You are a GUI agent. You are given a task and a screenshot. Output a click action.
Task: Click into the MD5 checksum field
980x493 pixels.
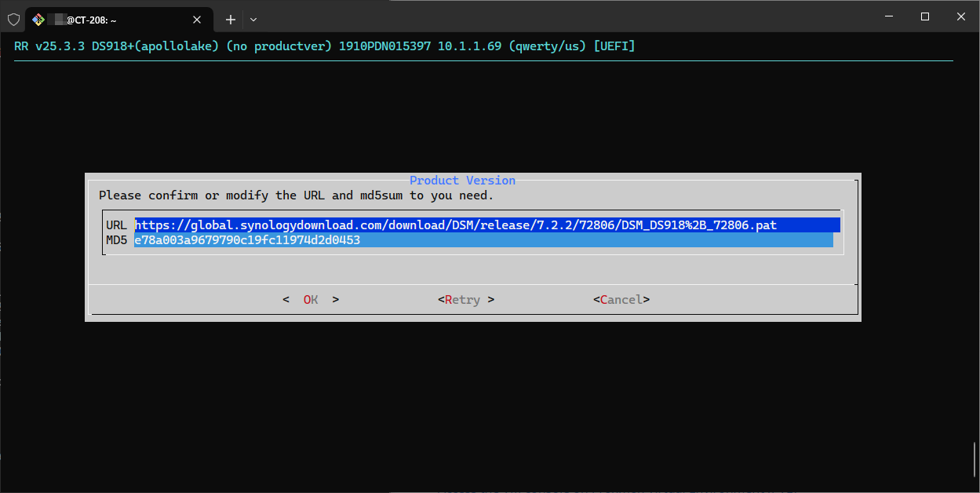(483, 240)
